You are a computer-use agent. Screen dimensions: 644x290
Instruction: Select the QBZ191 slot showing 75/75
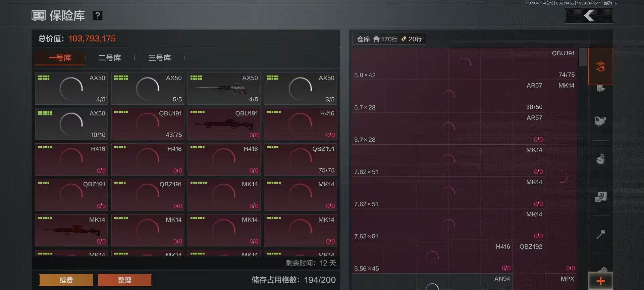(x=300, y=159)
